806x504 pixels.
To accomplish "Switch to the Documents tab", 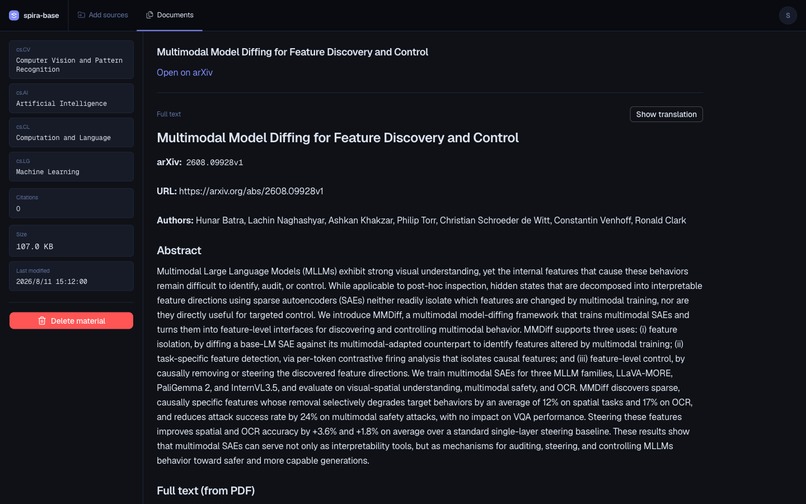I will pyautogui.click(x=170, y=15).
